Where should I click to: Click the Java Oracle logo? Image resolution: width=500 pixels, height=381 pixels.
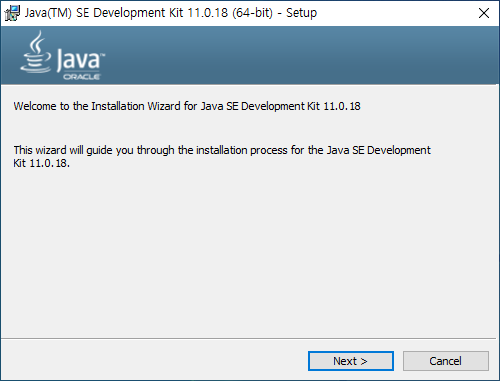(x=63, y=55)
